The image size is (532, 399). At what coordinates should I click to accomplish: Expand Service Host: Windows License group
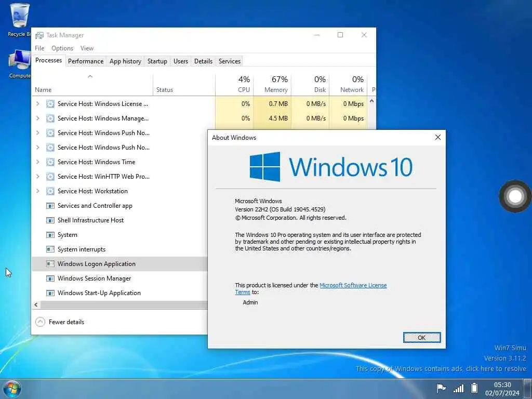coord(37,104)
